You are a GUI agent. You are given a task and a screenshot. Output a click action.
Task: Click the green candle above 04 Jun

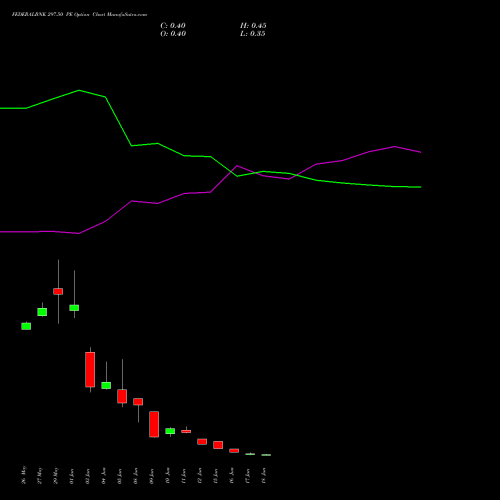[x=106, y=385]
